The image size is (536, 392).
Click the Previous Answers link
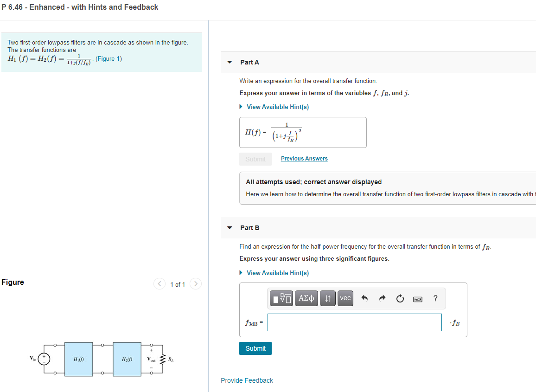coord(304,158)
